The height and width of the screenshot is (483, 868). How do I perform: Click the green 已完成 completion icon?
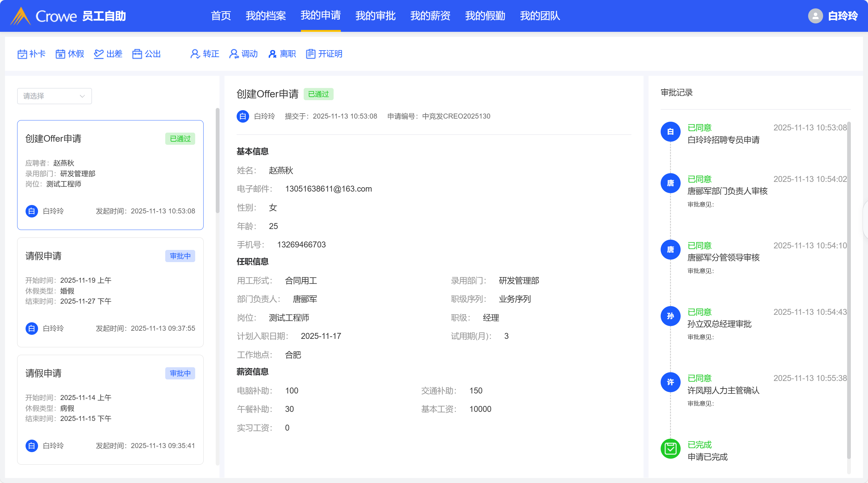[670, 449]
